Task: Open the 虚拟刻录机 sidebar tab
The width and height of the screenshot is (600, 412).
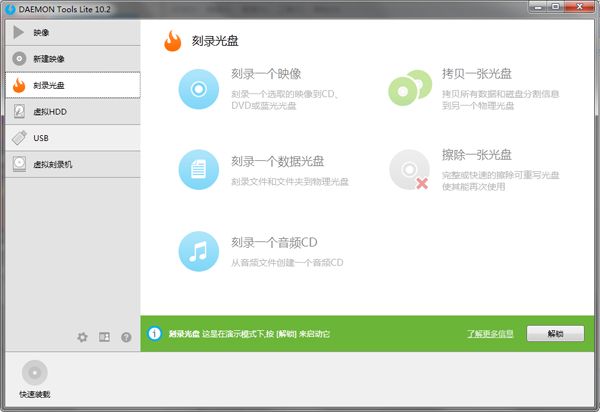Action: [73, 164]
